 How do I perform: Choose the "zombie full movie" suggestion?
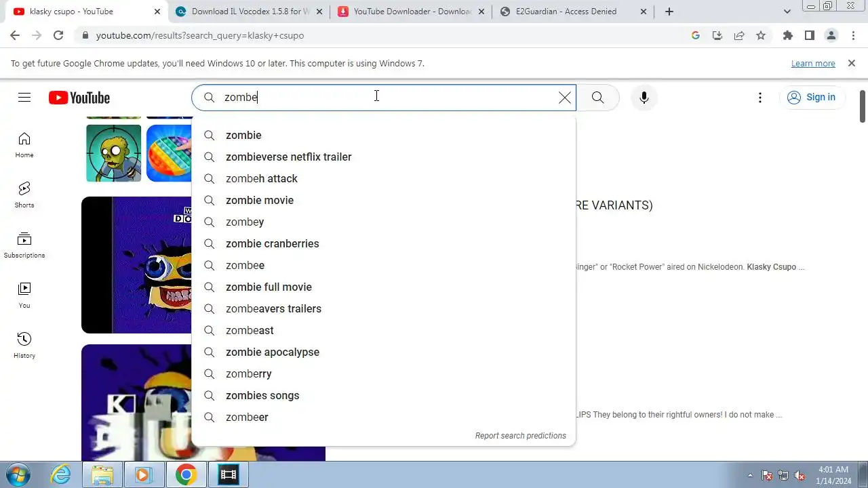tap(384, 287)
